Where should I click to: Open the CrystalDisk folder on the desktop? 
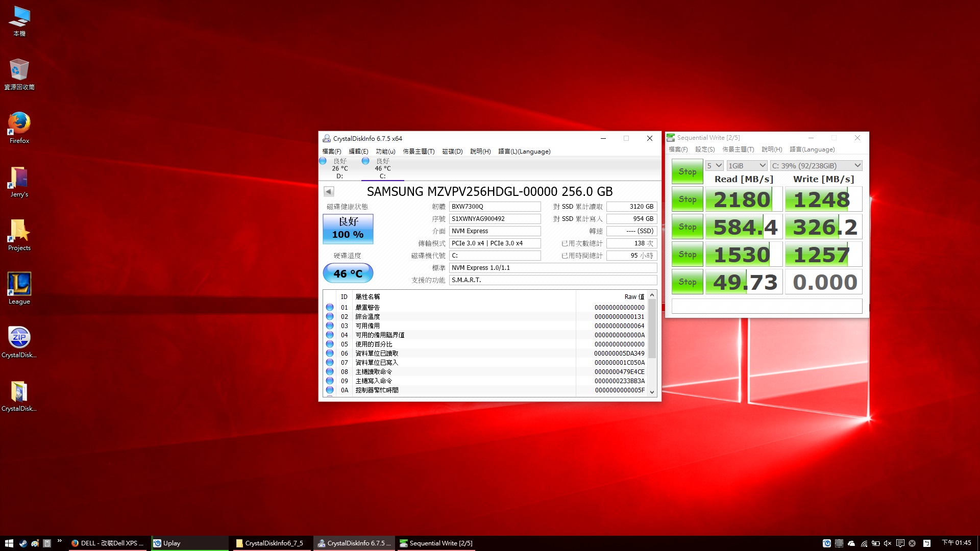point(19,396)
